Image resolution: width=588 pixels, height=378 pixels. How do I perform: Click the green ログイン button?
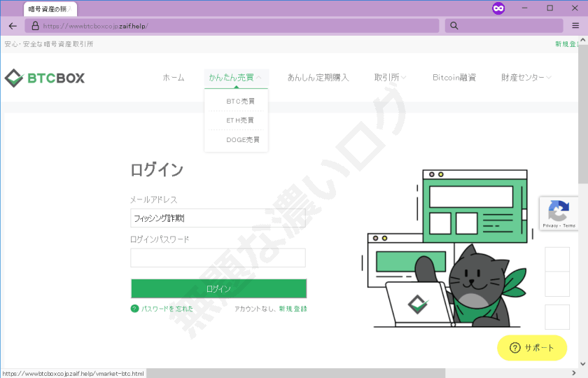tap(218, 288)
